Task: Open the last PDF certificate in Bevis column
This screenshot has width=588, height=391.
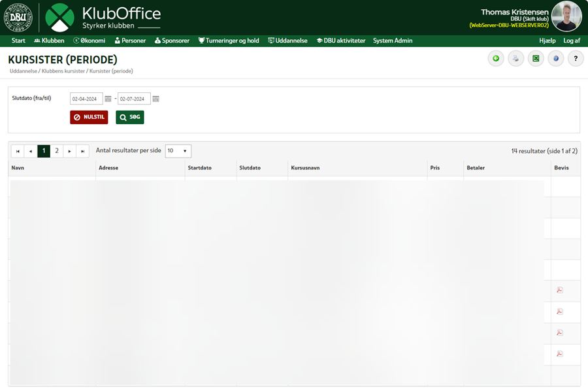Action: 560,354
